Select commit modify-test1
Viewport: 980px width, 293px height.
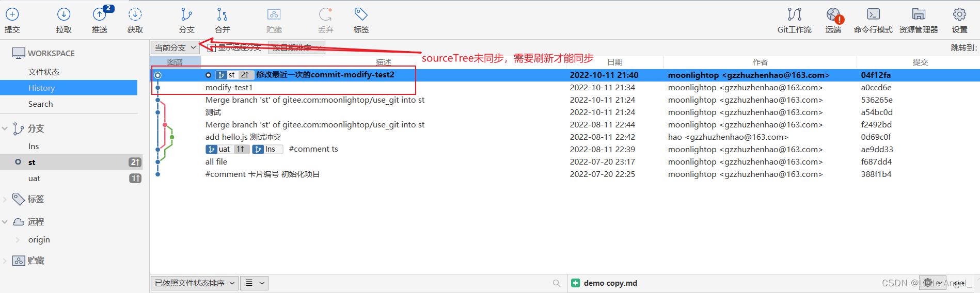[x=565, y=88]
